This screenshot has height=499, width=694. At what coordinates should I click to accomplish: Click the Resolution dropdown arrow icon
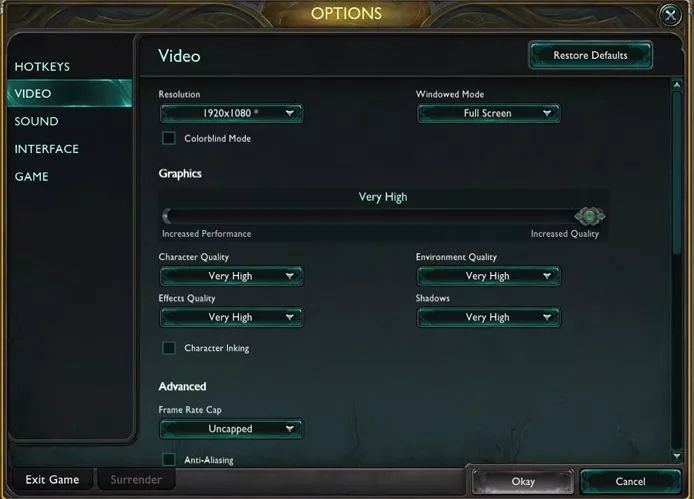[289, 113]
